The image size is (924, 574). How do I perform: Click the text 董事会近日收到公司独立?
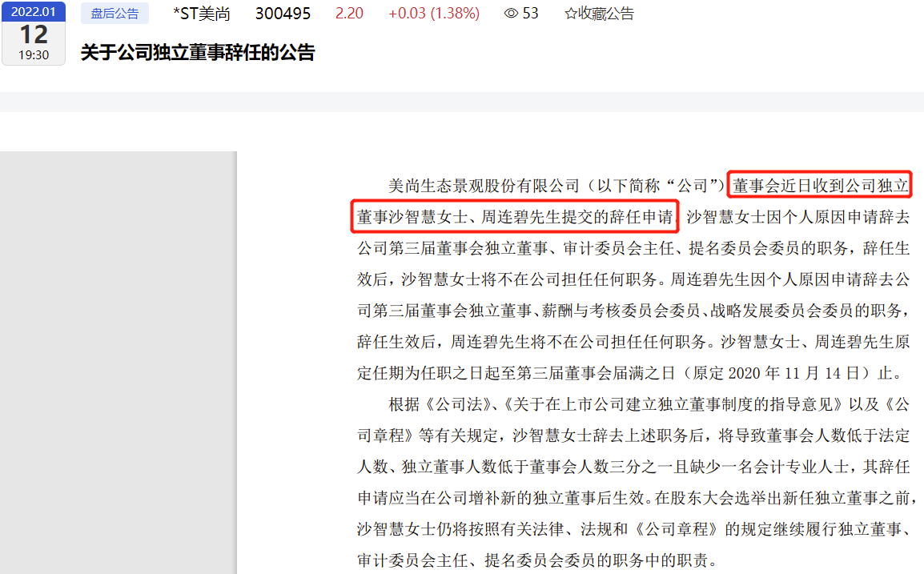(x=820, y=186)
